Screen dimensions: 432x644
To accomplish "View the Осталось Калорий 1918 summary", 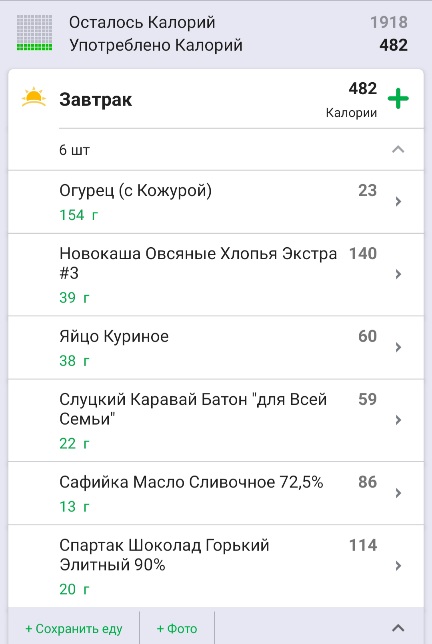I will click(238, 22).
